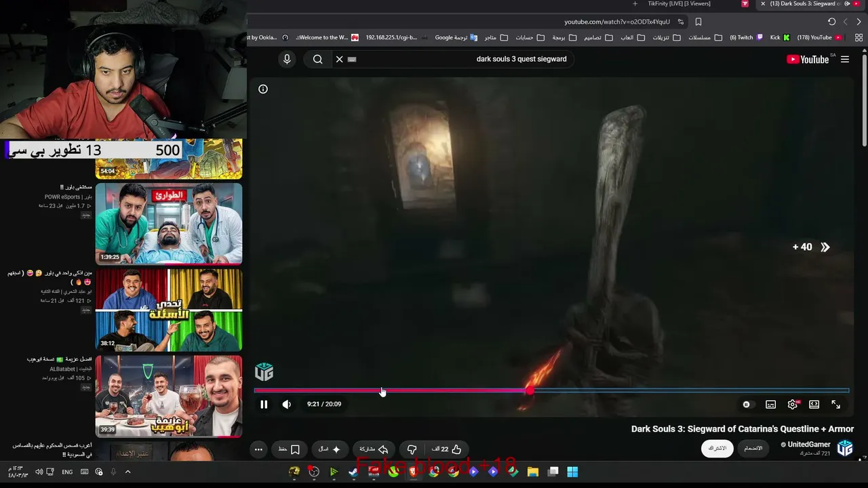The image size is (868, 488).
Task: Enter fullscreen mode
Action: 836,405
